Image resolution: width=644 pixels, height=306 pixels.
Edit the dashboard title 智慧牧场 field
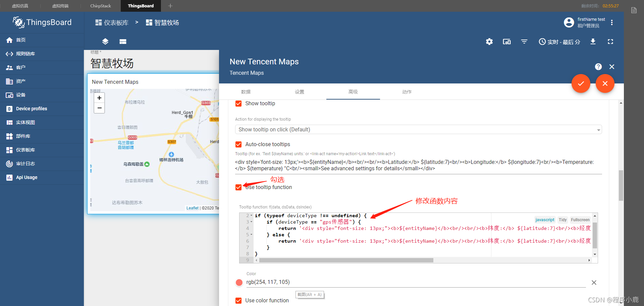[x=112, y=63]
